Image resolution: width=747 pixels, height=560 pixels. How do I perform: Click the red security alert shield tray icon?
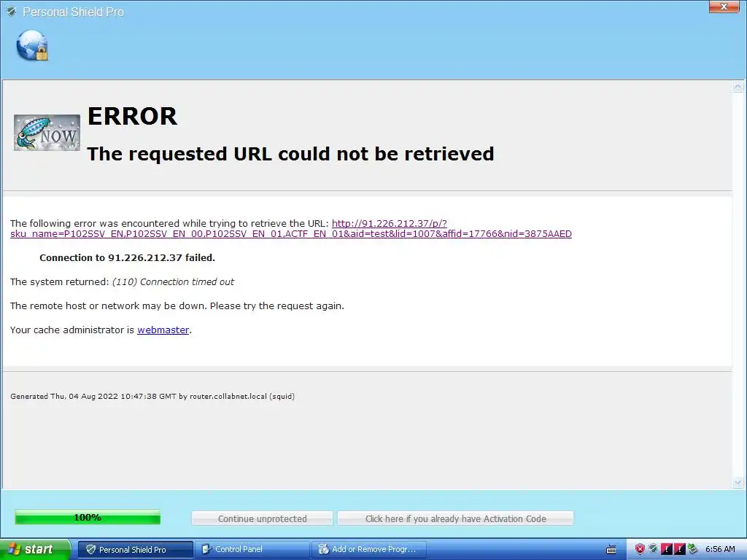(x=640, y=549)
